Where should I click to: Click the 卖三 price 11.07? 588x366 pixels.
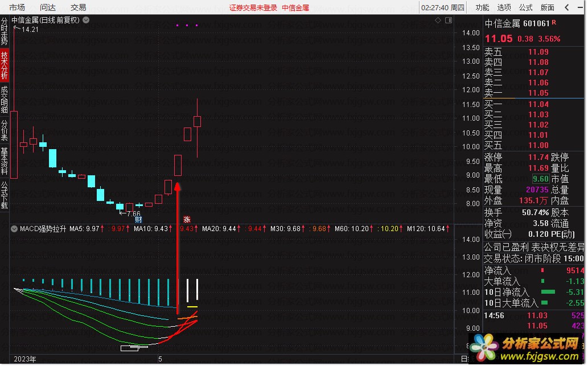pyautogui.click(x=538, y=72)
